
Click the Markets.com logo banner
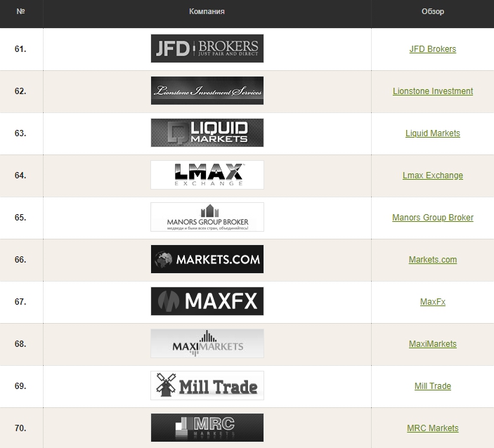tap(207, 259)
